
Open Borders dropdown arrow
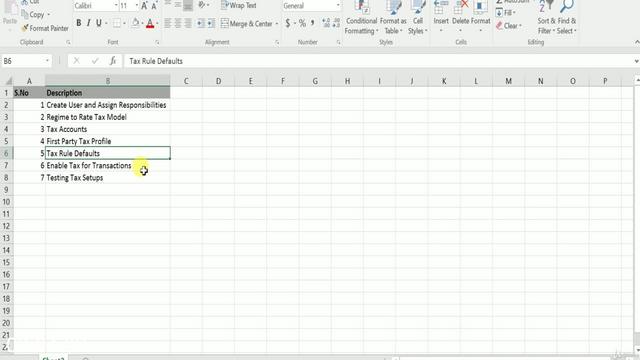pos(124,24)
